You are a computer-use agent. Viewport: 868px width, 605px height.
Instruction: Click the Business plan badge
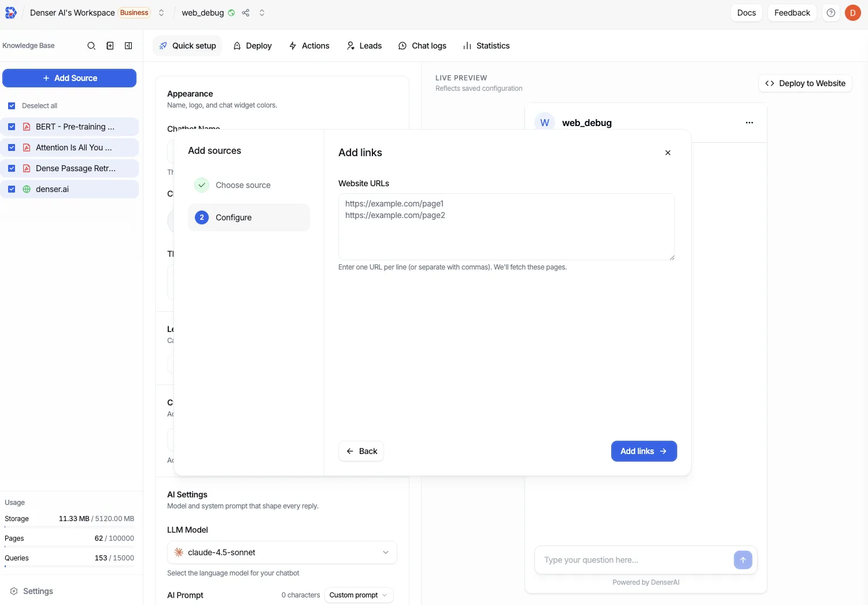coord(134,13)
